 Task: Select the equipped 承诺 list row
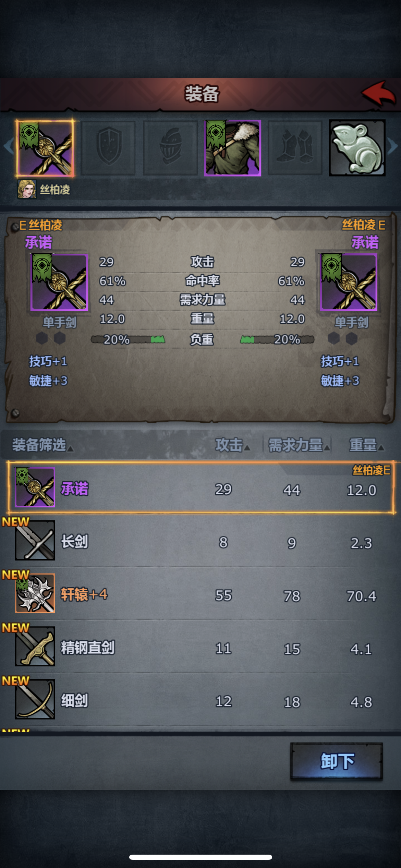[x=200, y=487]
